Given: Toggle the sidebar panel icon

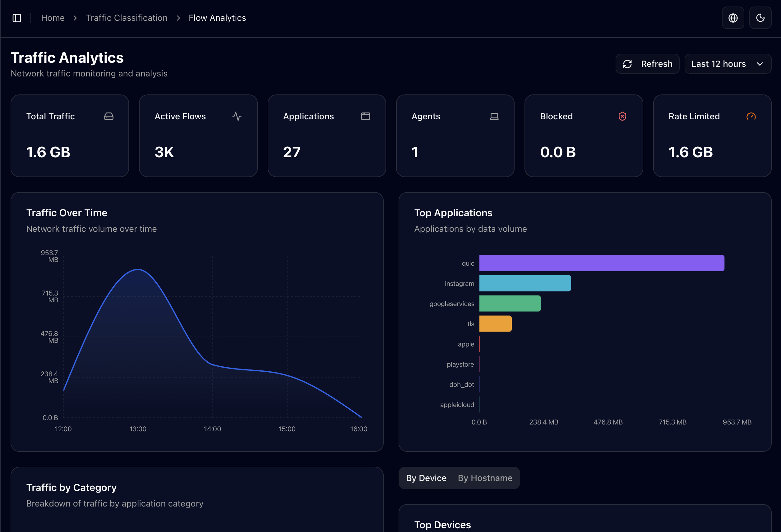Looking at the screenshot, I should 17,18.
